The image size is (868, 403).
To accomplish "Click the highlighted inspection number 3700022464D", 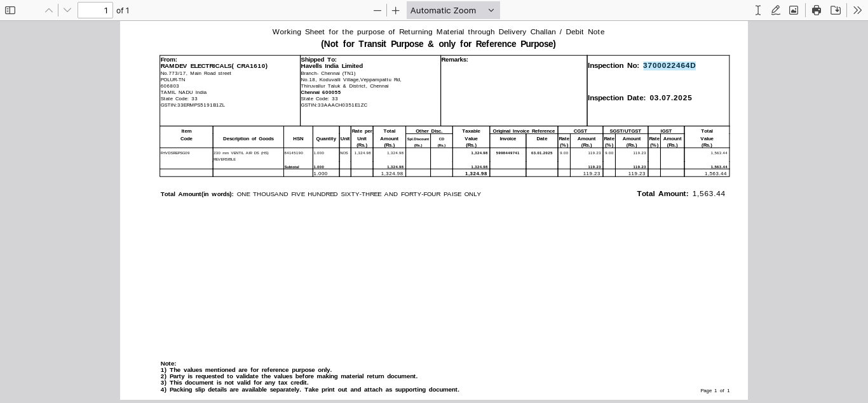I will (x=669, y=65).
